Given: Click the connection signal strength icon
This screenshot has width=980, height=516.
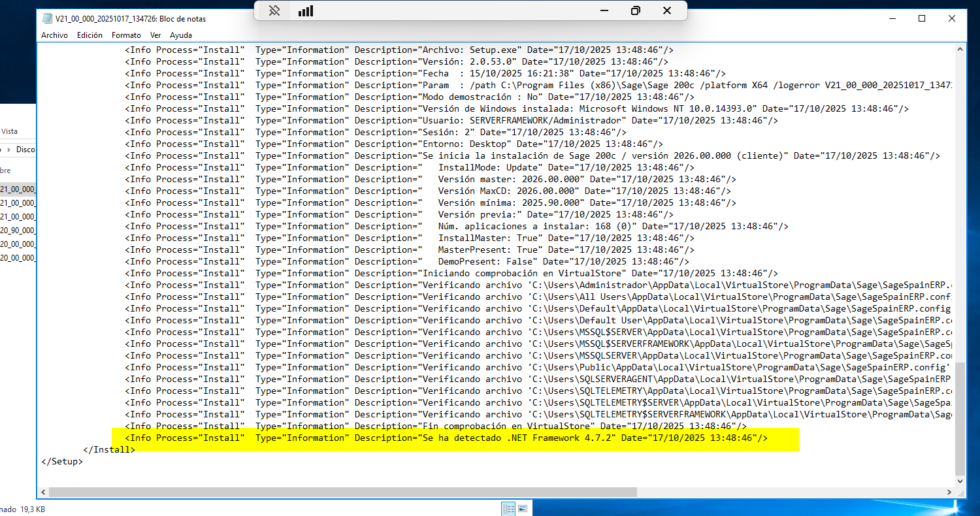Looking at the screenshot, I should (x=305, y=10).
